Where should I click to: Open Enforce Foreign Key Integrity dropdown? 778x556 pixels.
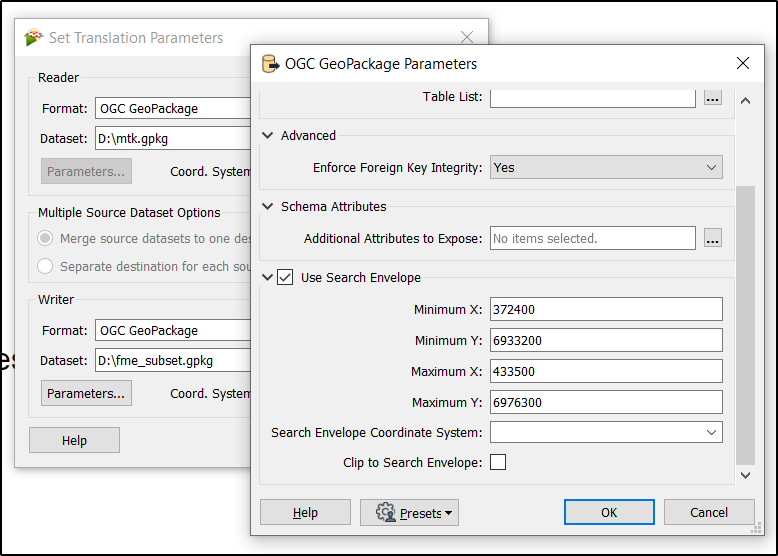(606, 168)
